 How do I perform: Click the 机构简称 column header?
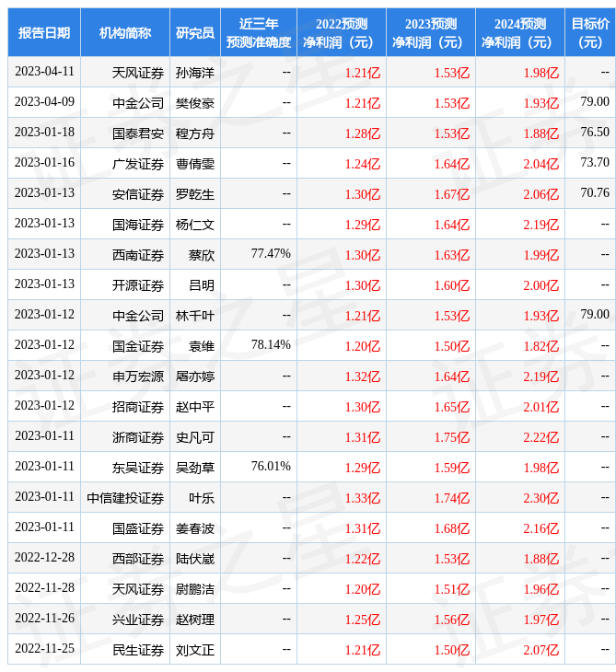tap(125, 32)
